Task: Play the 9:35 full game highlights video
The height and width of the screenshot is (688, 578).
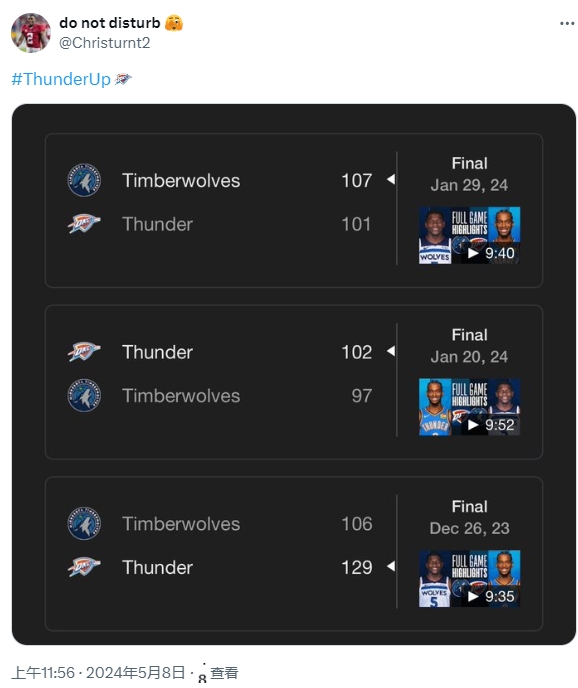Action: click(x=469, y=578)
